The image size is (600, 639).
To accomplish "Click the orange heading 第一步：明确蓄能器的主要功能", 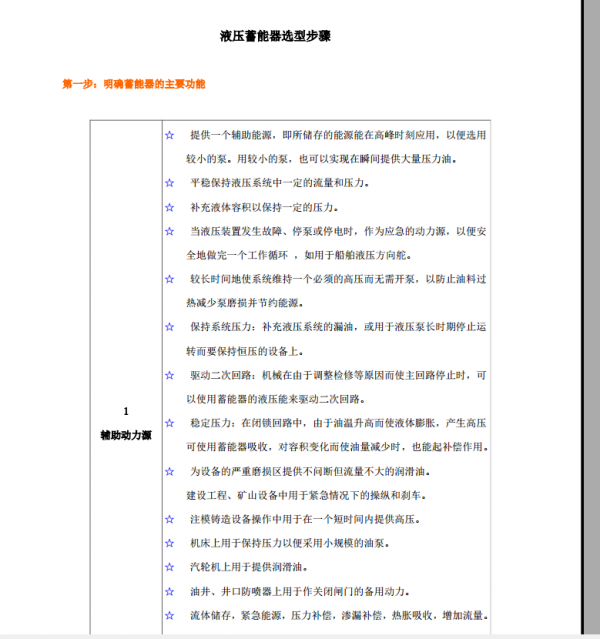I will click(x=133, y=84).
